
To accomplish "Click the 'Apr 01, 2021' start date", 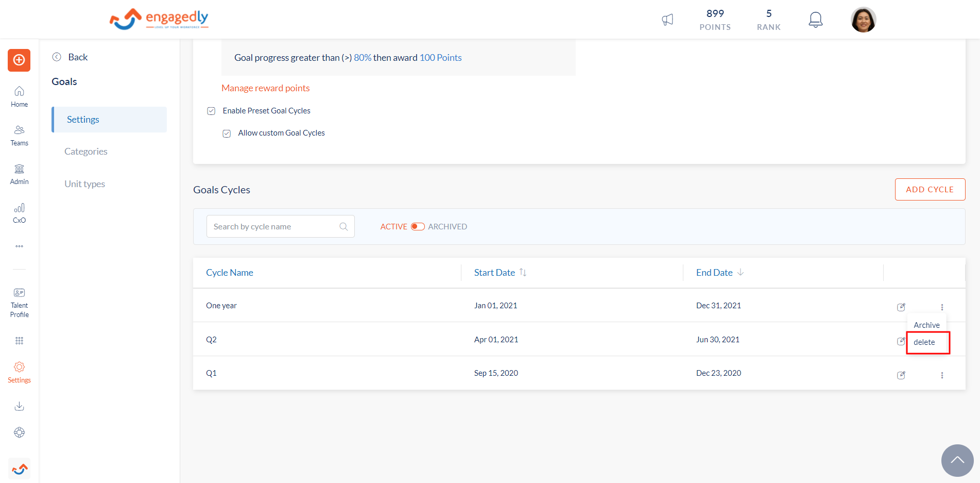I will (x=496, y=339).
